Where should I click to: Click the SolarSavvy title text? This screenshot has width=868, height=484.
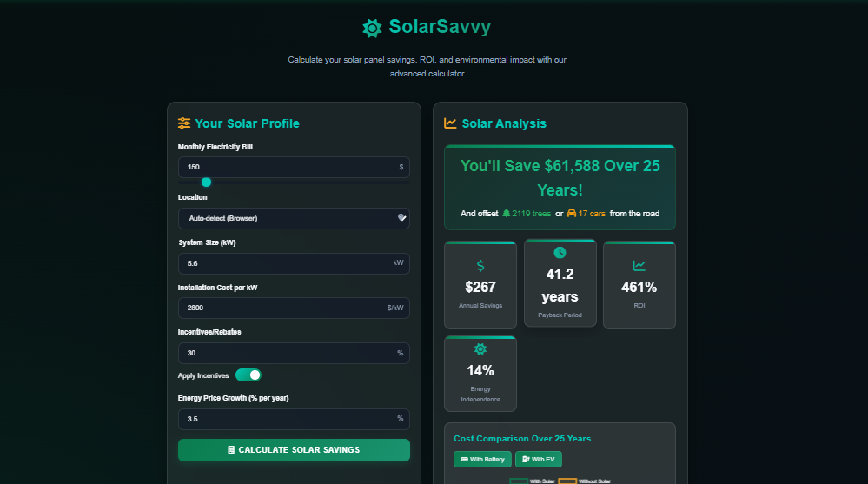440,27
